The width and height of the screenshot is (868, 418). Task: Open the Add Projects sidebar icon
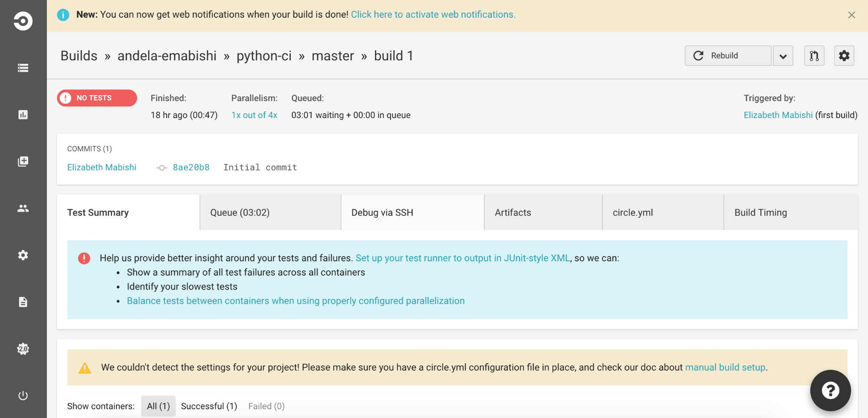pos(23,161)
